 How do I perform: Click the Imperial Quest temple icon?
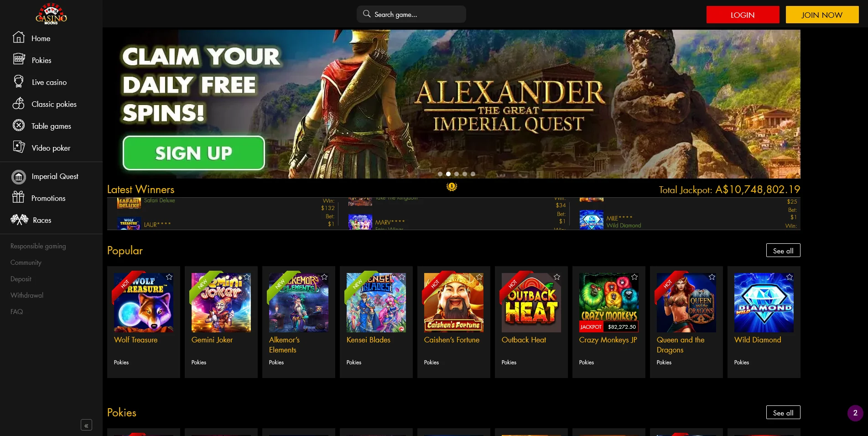click(x=19, y=177)
